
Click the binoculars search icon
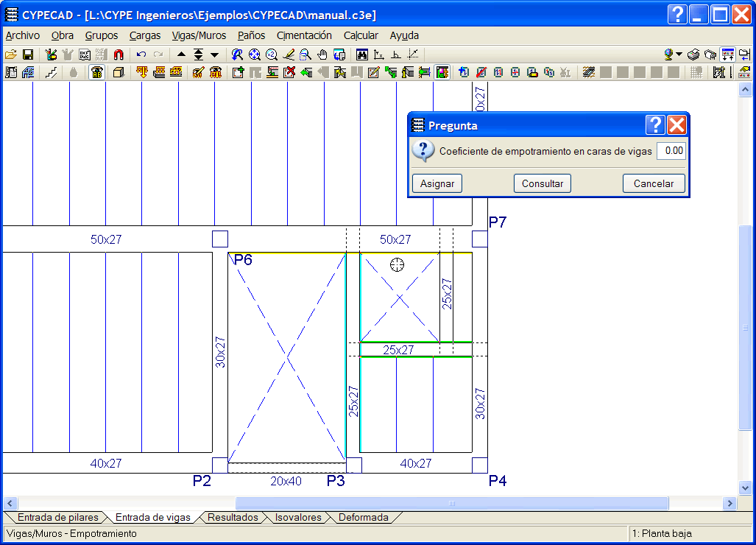coord(361,54)
